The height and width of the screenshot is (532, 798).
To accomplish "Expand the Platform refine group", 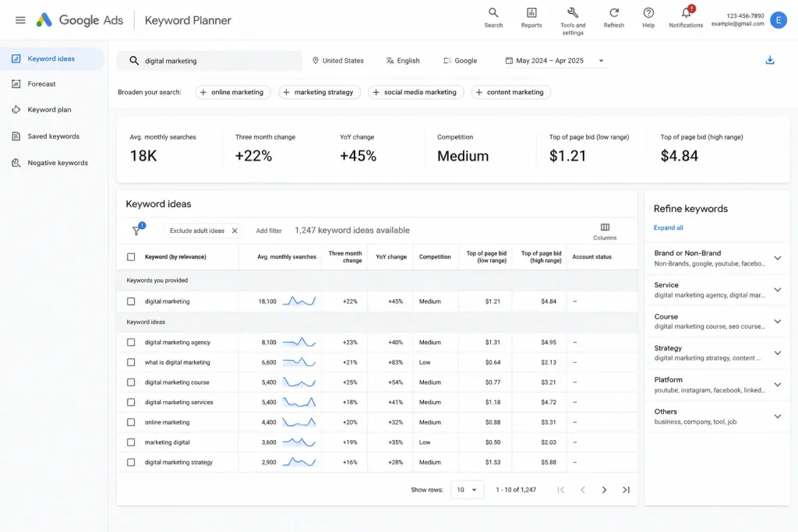I will (777, 385).
